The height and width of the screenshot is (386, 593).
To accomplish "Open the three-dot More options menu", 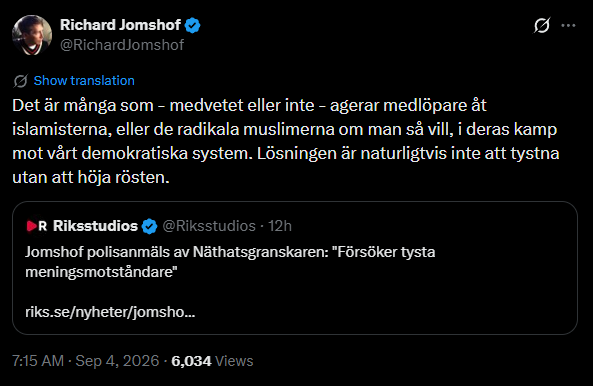I will tap(568, 26).
